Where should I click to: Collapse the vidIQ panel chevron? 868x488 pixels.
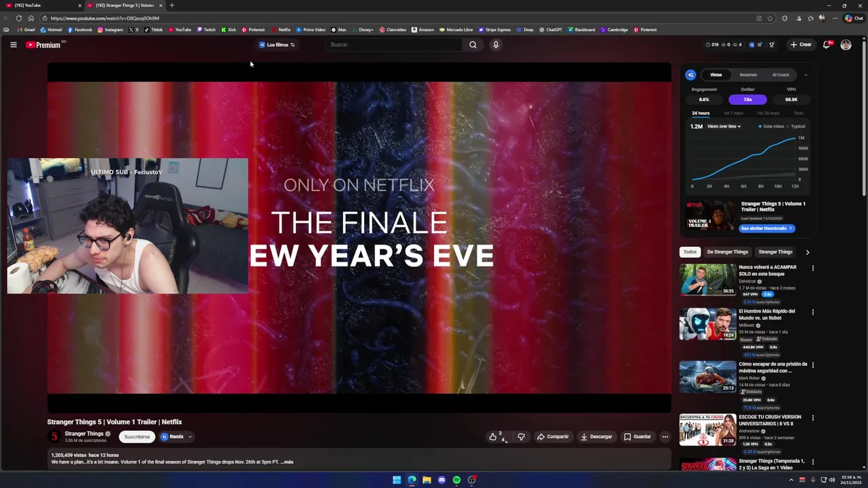[x=806, y=75]
